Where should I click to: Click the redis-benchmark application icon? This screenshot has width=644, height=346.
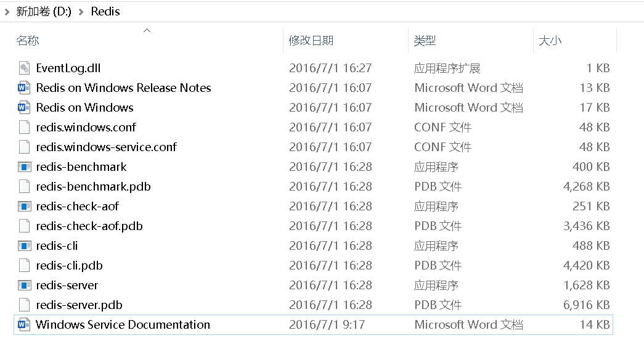tap(24, 167)
